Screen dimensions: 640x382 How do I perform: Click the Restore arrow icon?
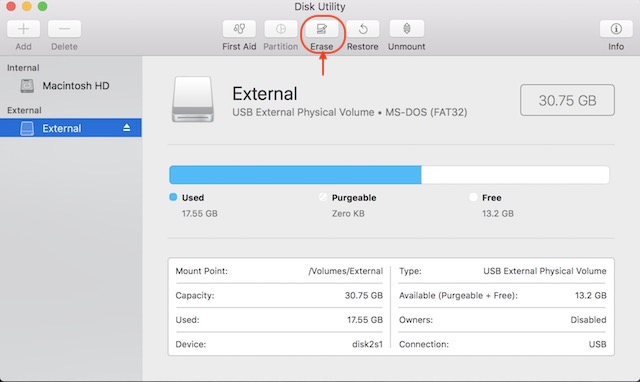tap(363, 29)
